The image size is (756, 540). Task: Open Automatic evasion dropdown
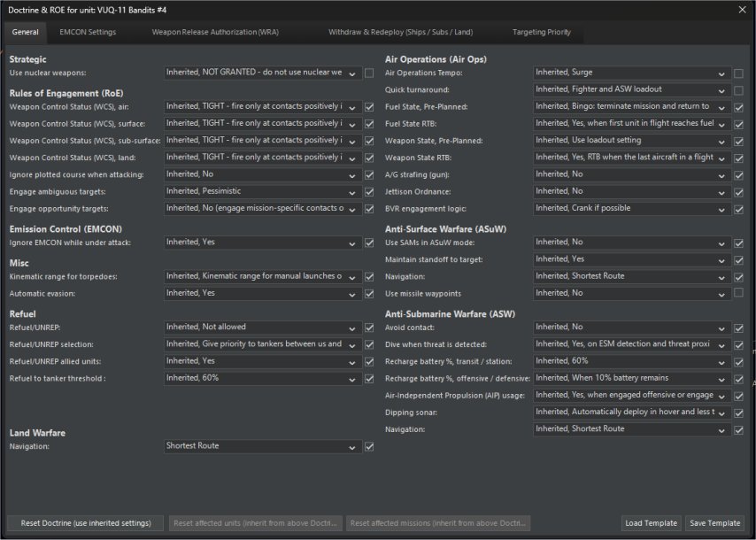pos(263,294)
